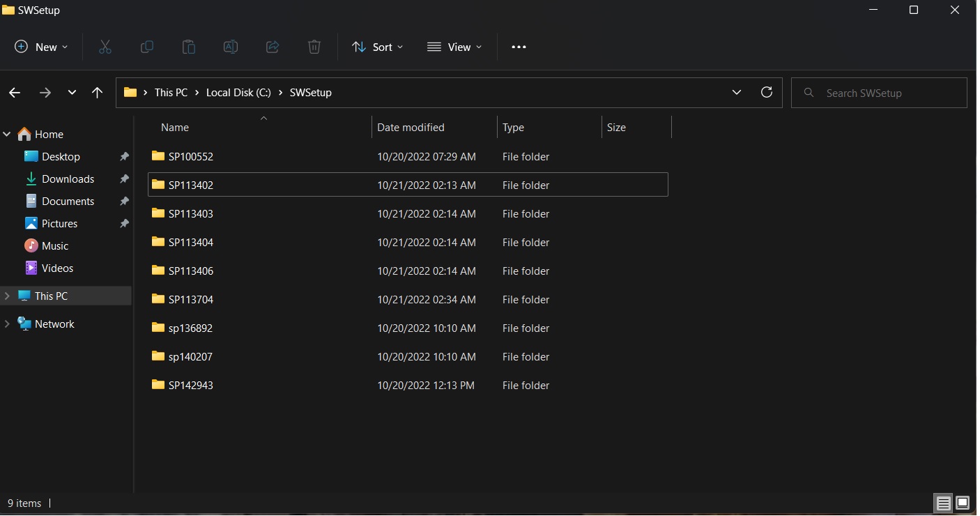Go up one folder with Up arrow

[98, 93]
